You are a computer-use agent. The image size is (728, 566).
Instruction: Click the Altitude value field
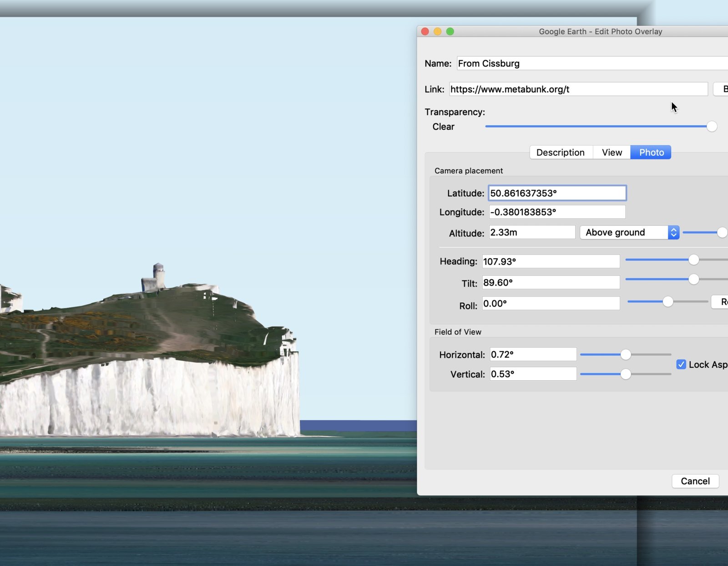pos(531,233)
